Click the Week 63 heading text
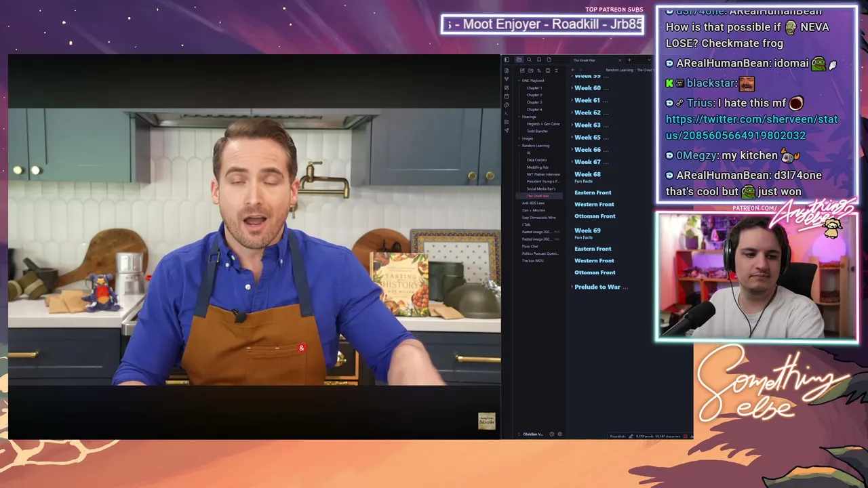868x488 pixels. [587, 125]
